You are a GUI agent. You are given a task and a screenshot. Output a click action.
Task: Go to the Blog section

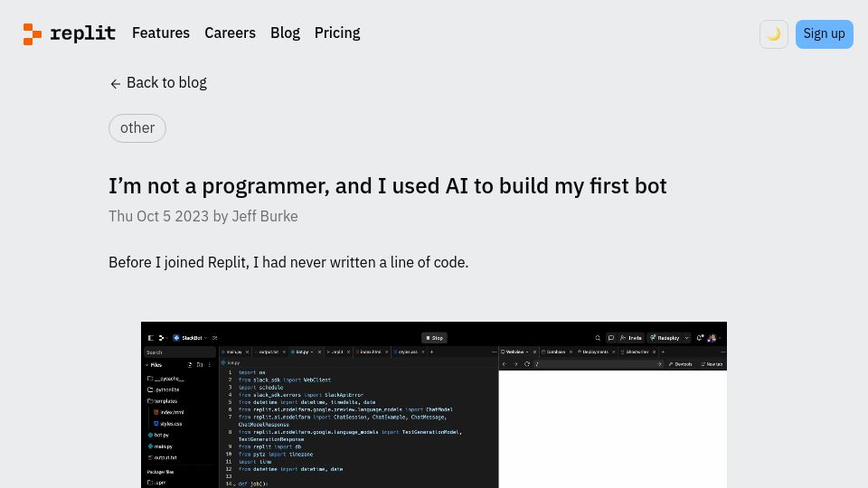tap(285, 33)
